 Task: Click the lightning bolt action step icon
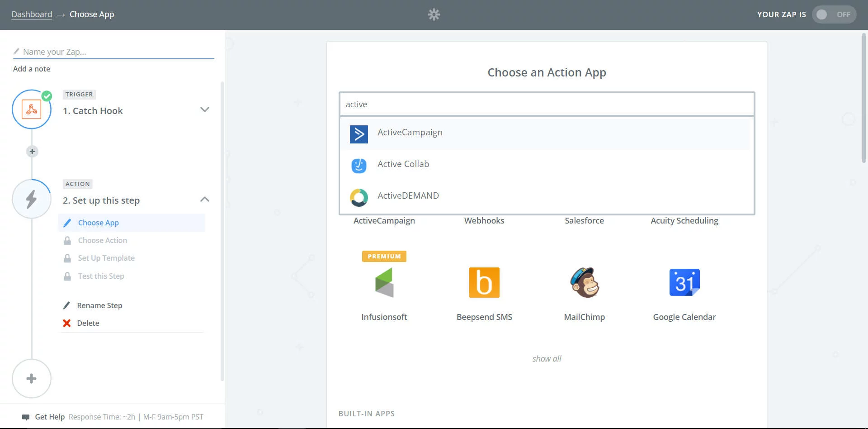click(x=32, y=199)
